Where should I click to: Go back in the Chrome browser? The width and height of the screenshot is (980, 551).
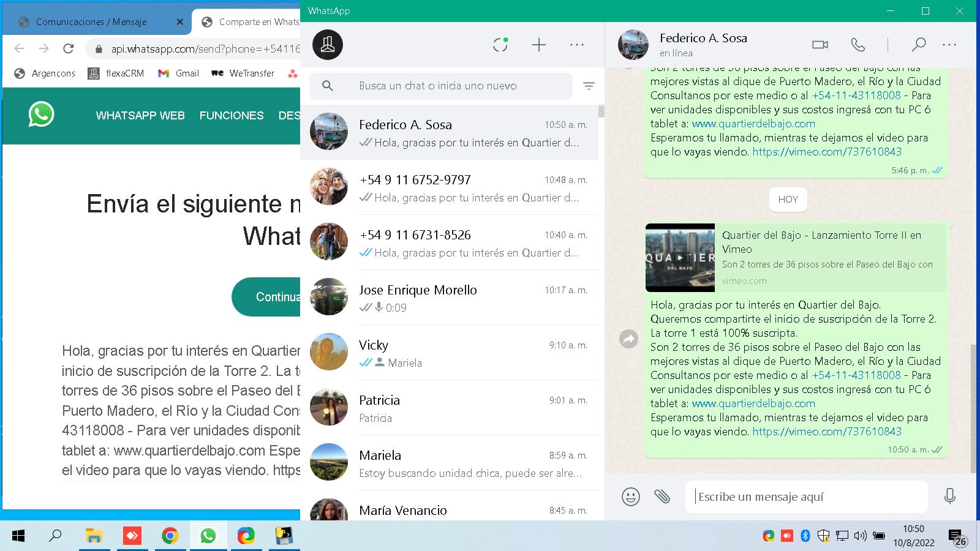(x=20, y=48)
